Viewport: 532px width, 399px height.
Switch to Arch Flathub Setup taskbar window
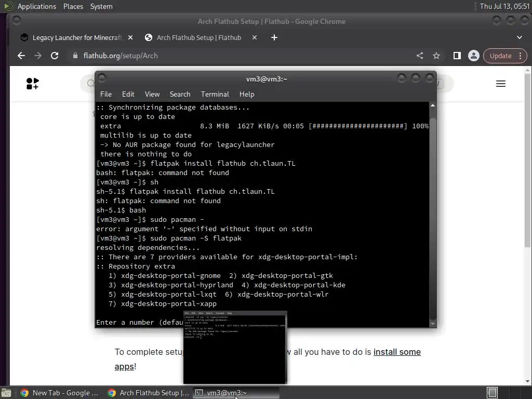[x=149, y=393]
